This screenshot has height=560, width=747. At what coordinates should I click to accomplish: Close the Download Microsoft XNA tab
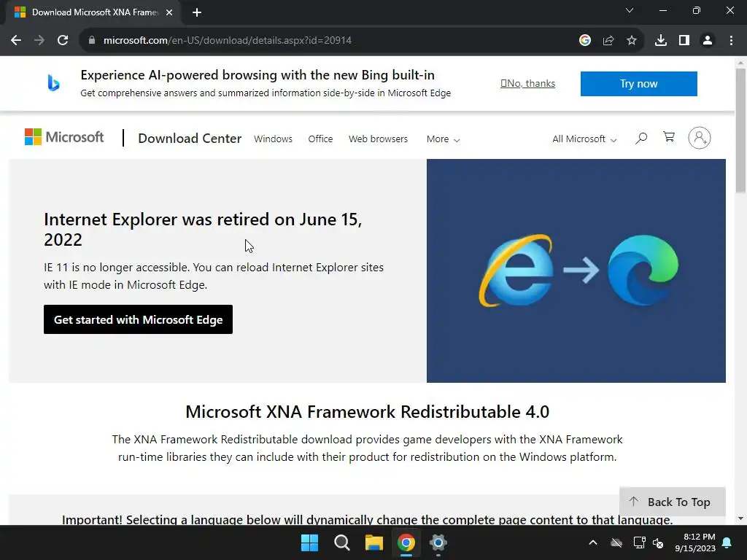[169, 12]
